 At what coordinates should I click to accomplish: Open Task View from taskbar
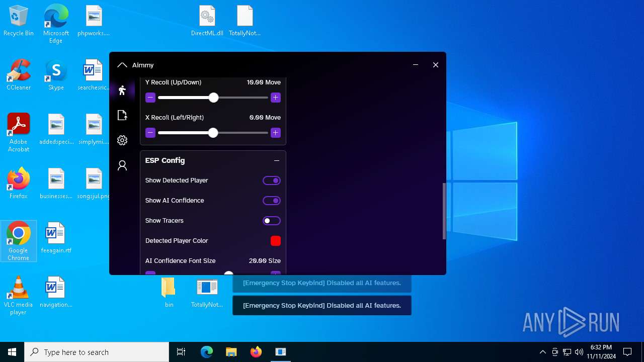tap(181, 352)
